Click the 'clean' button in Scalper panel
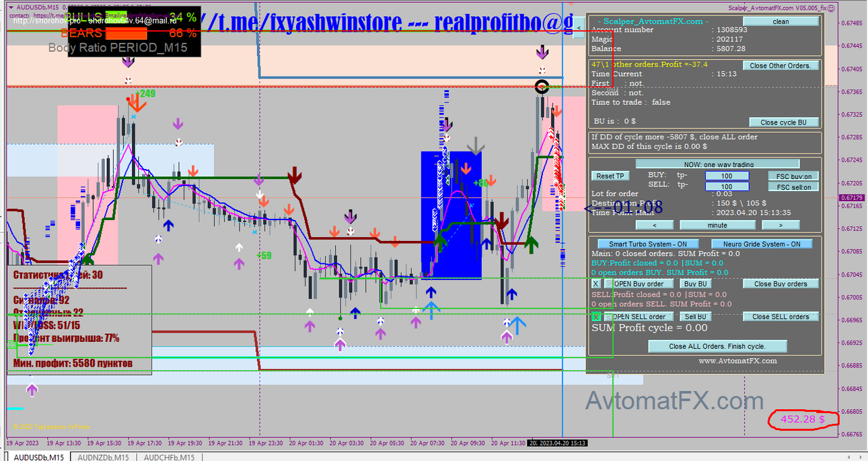 tap(781, 22)
